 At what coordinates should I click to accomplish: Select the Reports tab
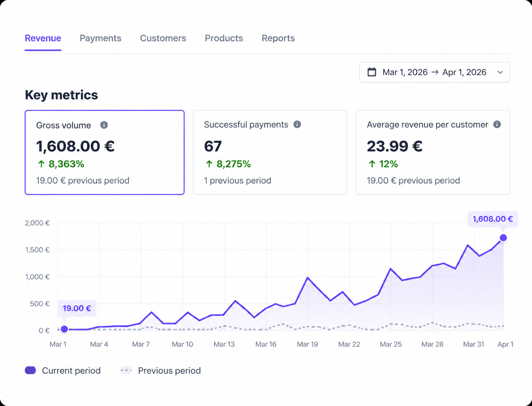click(x=278, y=38)
